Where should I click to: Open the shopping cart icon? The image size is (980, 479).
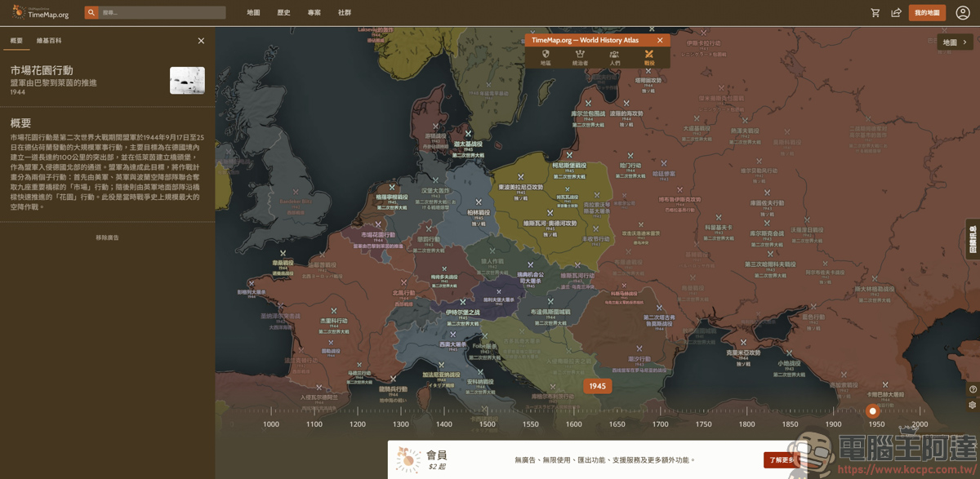point(875,13)
